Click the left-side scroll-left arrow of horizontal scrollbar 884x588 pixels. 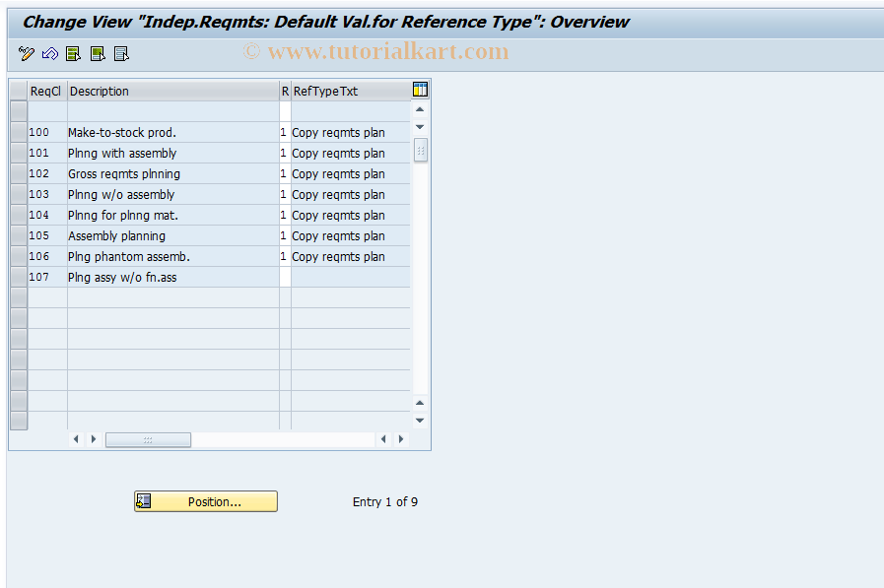click(x=76, y=439)
